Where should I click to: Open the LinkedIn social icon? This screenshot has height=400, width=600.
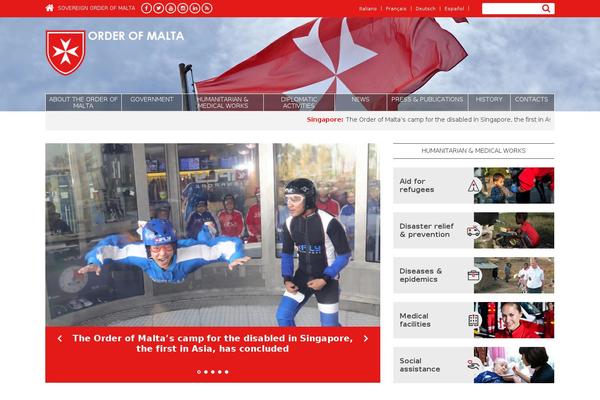coord(195,8)
